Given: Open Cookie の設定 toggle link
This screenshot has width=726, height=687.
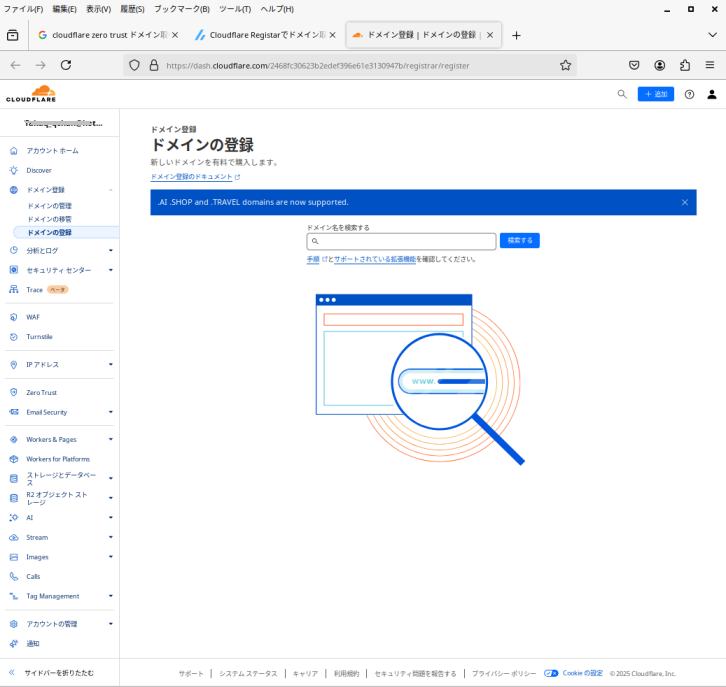Looking at the screenshot, I should pyautogui.click(x=573, y=673).
